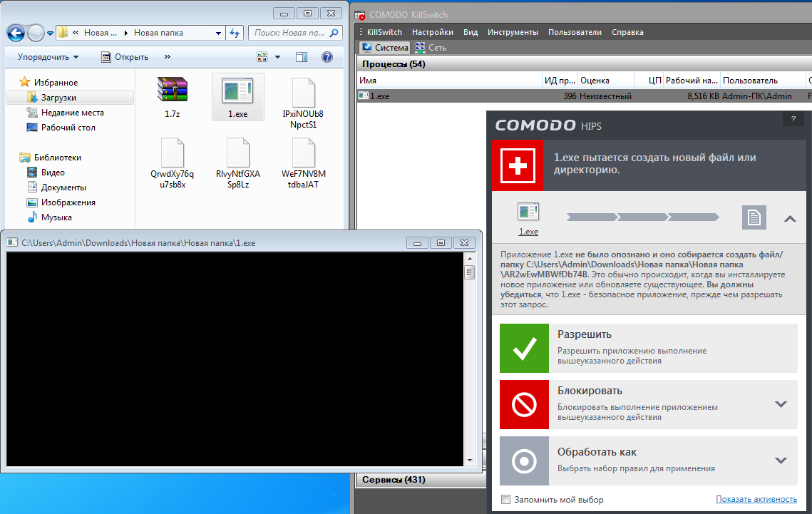Click the Open (Открыть) toolbar button
Screen dimensions: 812x514
pyautogui.click(x=125, y=57)
